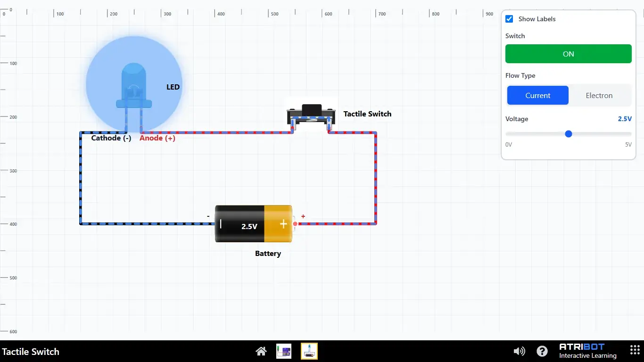Uncheck the Show Labels checkbox
The height and width of the screenshot is (362, 644).
point(509,19)
